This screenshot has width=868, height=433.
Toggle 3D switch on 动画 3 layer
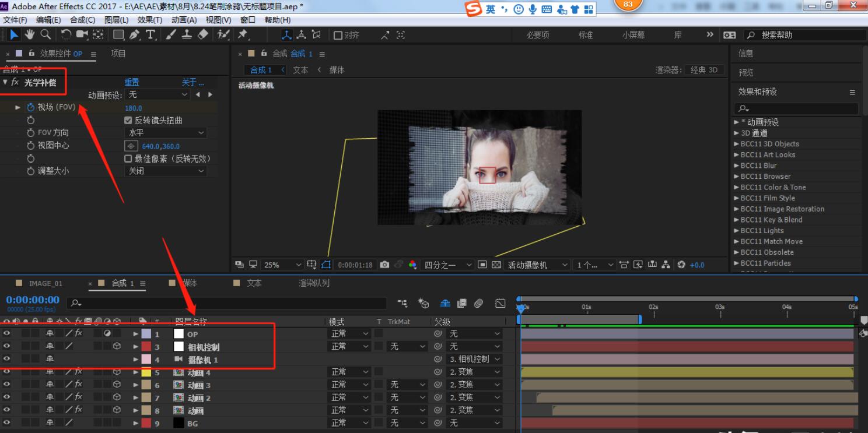click(117, 385)
